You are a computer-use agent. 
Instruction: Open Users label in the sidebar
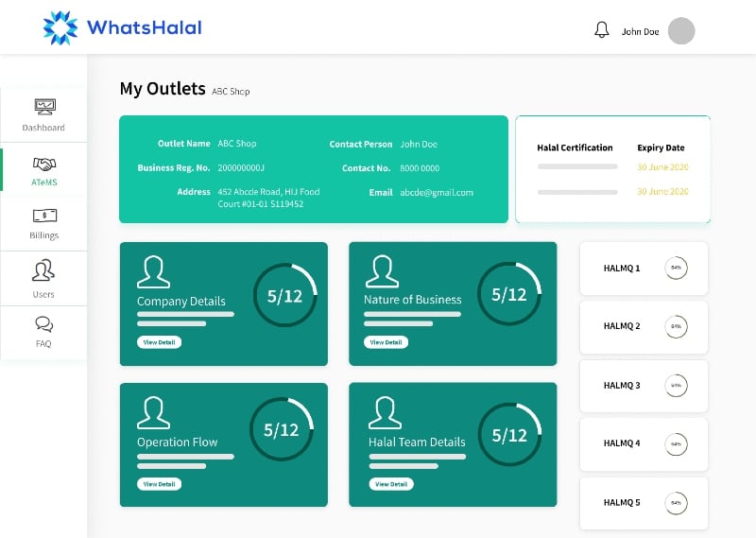[43, 294]
